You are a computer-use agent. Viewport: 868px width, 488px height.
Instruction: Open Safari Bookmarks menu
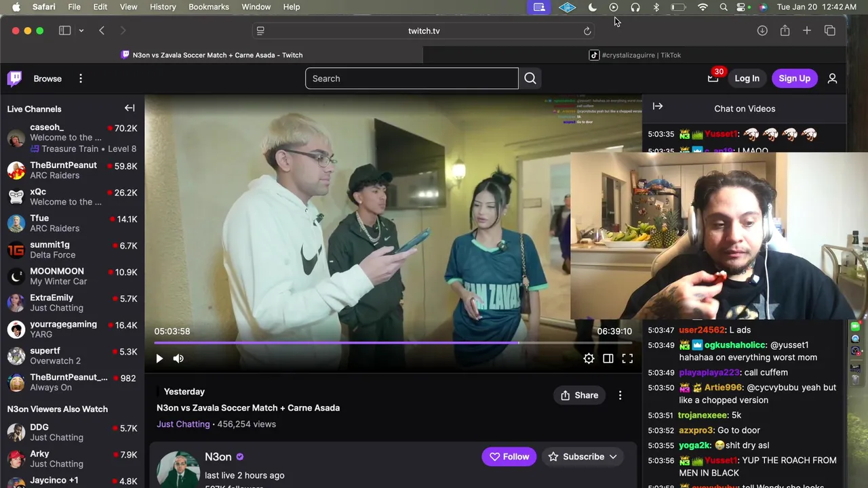(x=208, y=7)
